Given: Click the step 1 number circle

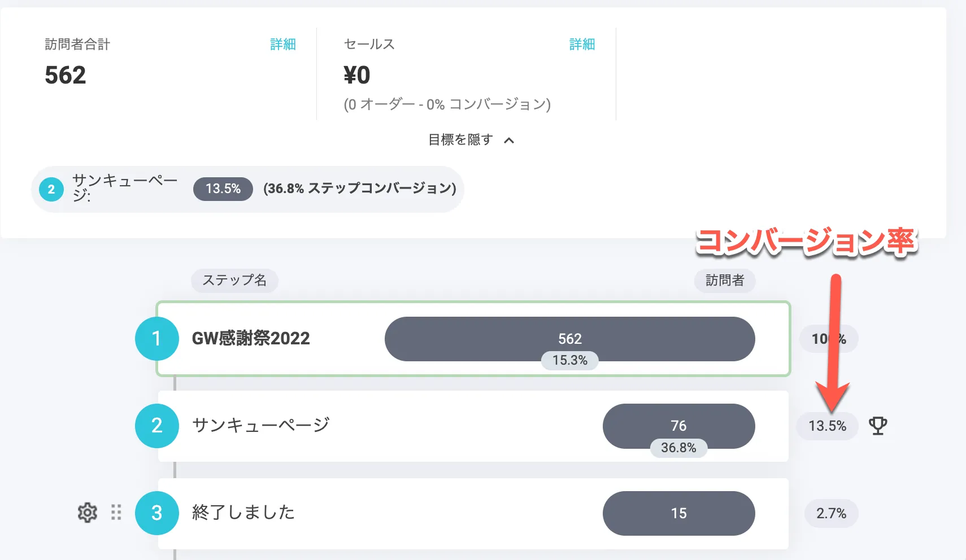Looking at the screenshot, I should point(157,339).
